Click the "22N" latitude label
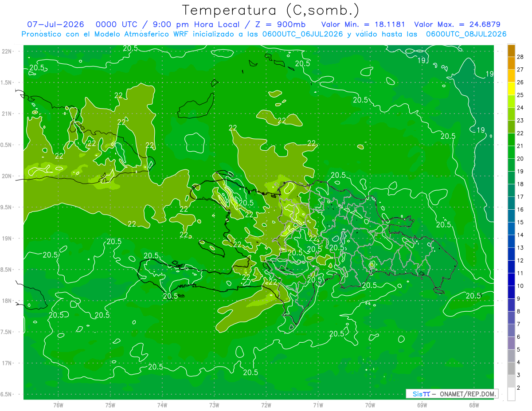This screenshot has width=532, height=411. 8,51
